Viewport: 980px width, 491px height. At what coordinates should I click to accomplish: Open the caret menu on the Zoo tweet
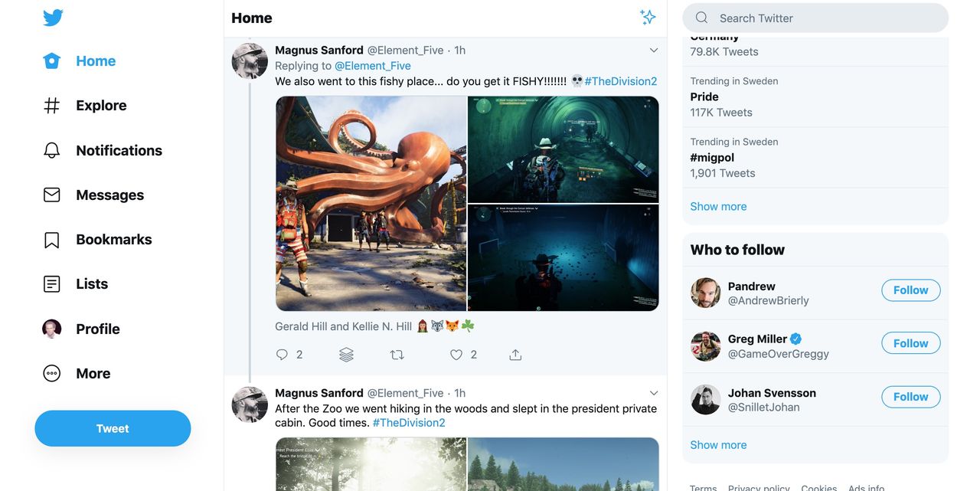pos(653,392)
